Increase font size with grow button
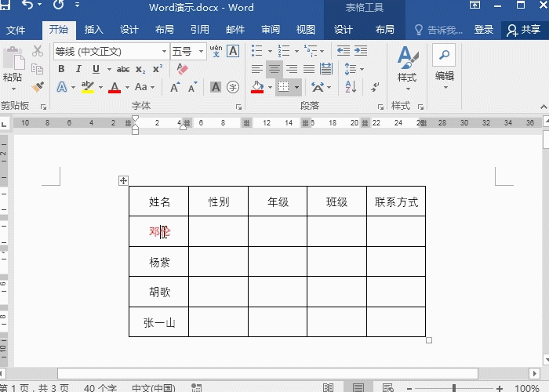Viewport: 549px width, 392px height. pyautogui.click(x=175, y=87)
